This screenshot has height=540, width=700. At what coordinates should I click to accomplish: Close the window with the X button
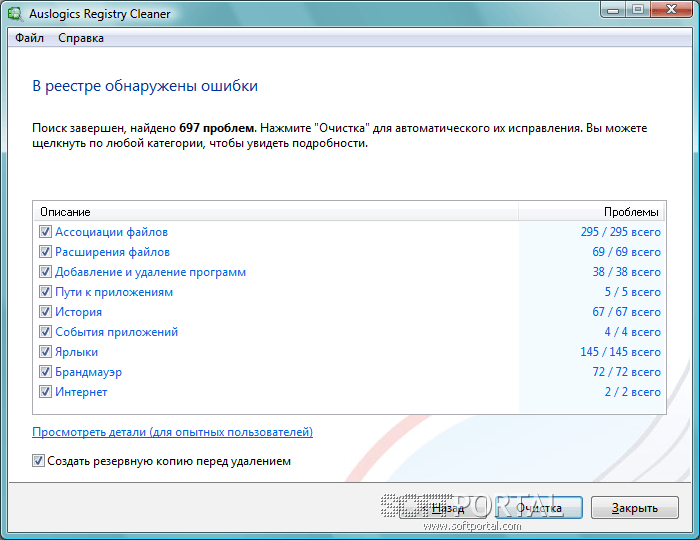[x=671, y=9]
